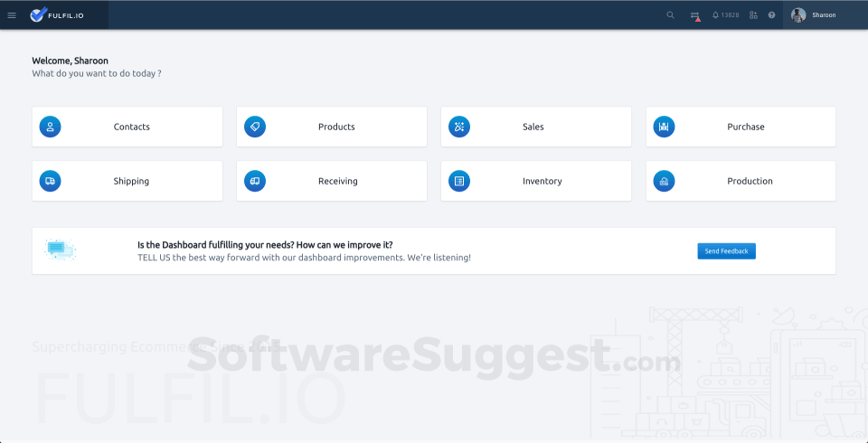This screenshot has height=443, width=868.
Task: Click the Send Feedback button
Action: click(726, 250)
